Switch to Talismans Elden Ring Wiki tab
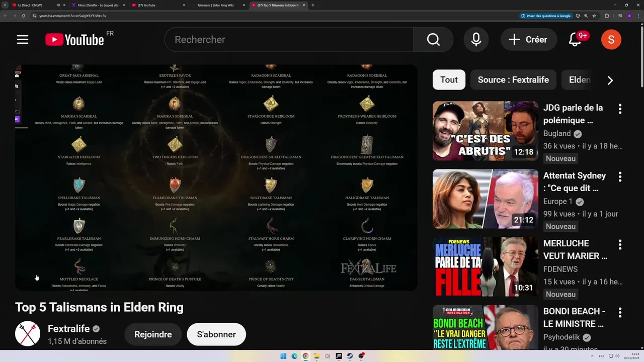Screen dimensions: 644x362 (x=219, y=5)
